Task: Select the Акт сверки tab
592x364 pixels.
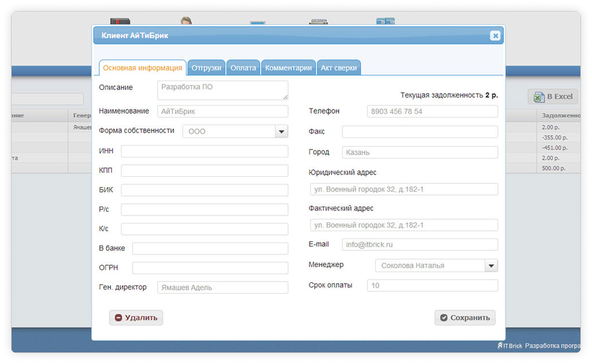Action: click(x=339, y=68)
